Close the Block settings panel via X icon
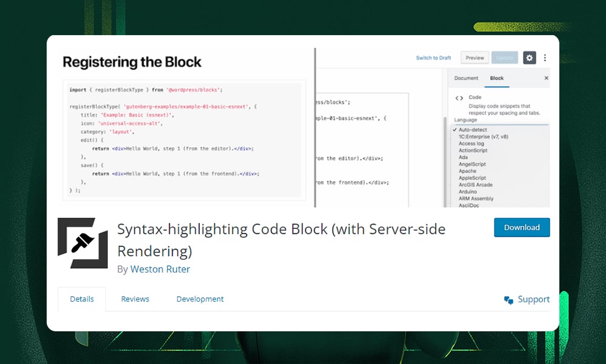Screen dimensions: 606x364 [546, 78]
